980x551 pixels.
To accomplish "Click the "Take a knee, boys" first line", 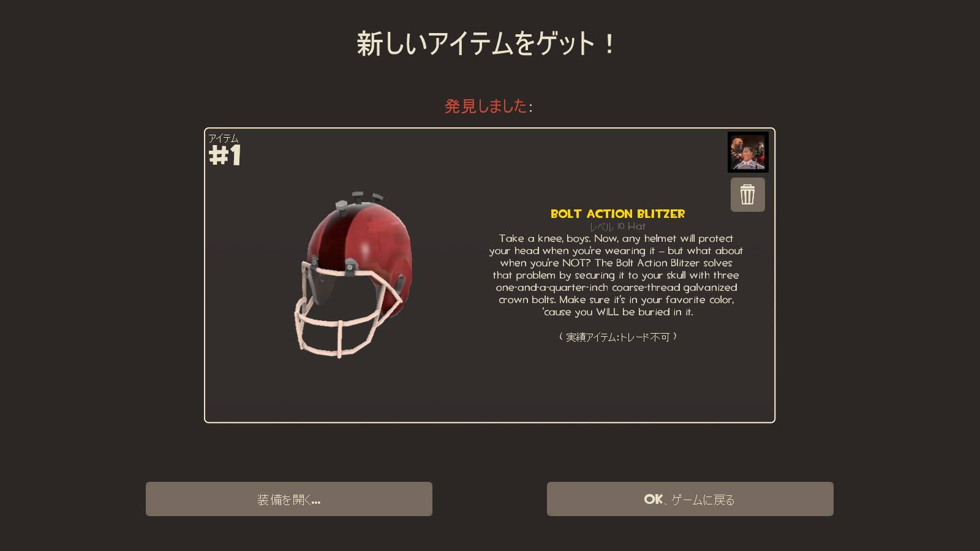I will coord(616,238).
